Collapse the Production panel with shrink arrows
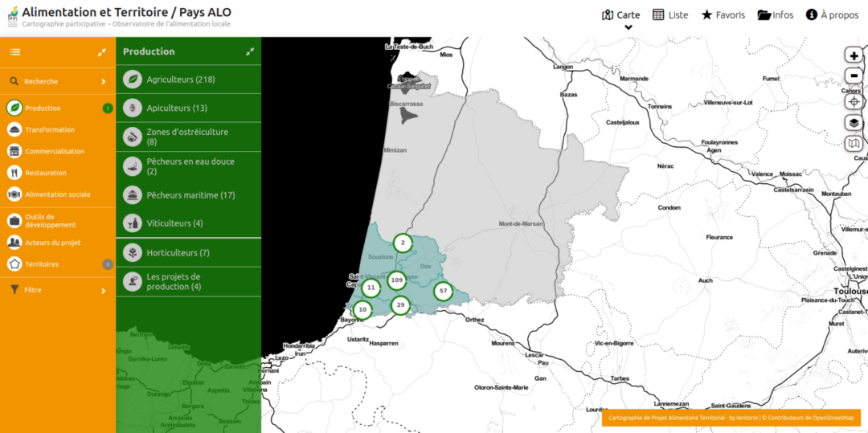This screenshot has width=868, height=433. pos(250,51)
